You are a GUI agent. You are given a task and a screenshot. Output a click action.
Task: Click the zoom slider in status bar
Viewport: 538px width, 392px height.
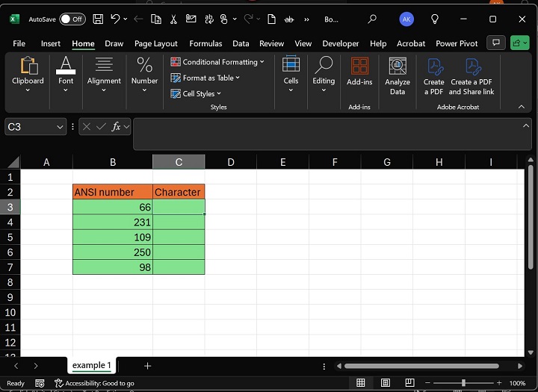pos(463,383)
